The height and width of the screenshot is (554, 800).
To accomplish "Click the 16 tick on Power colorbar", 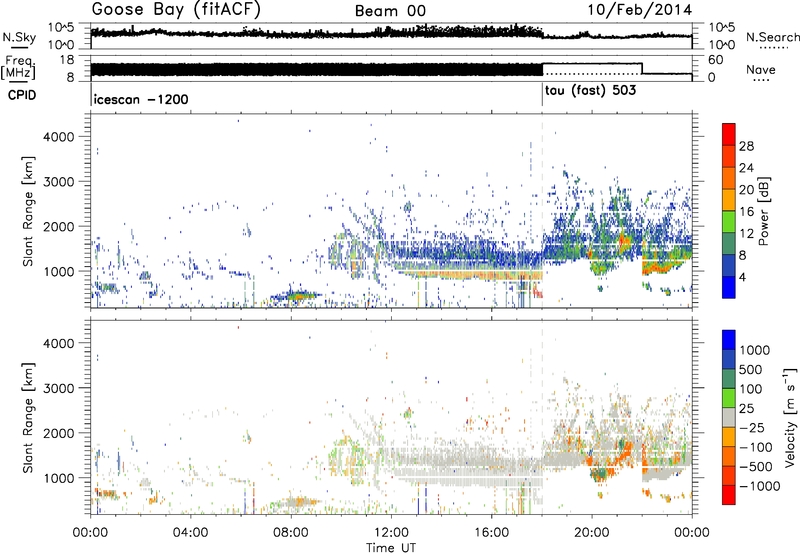I will pyautogui.click(x=746, y=212).
